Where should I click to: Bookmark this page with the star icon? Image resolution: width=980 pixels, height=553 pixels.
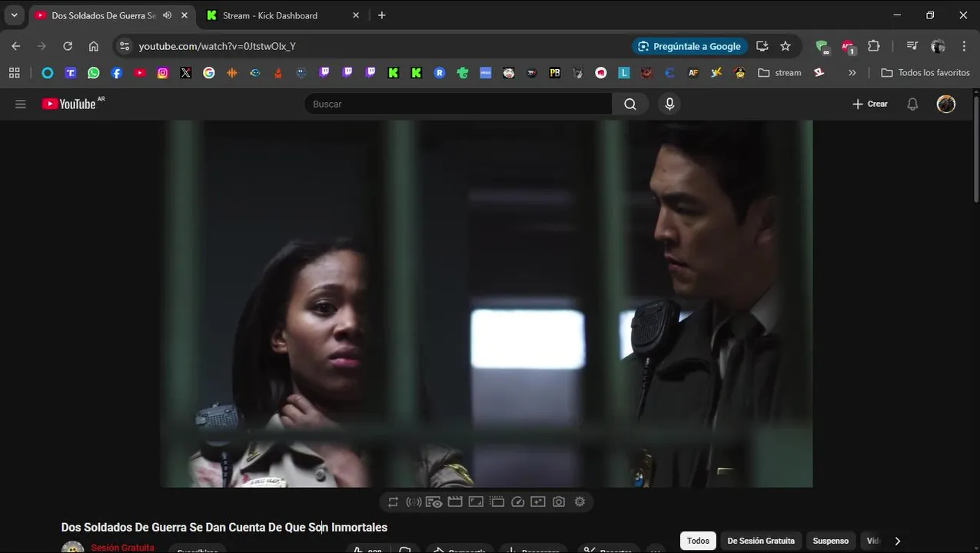pyautogui.click(x=786, y=46)
